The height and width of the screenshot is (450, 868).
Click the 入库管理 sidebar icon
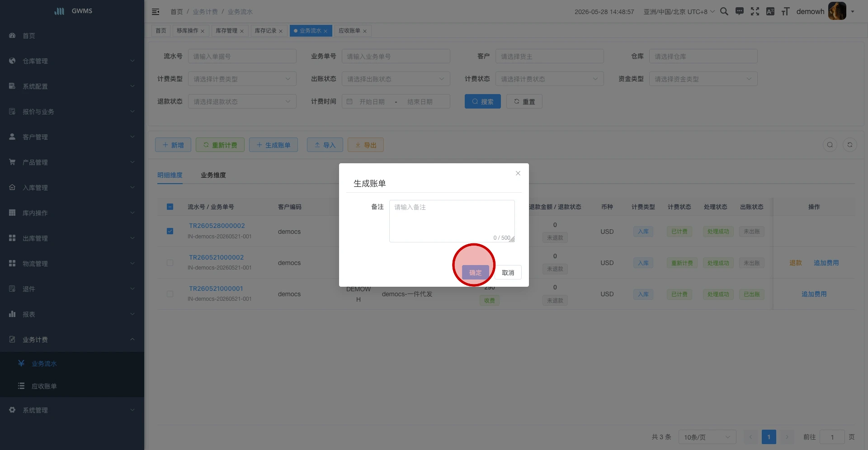(x=12, y=187)
